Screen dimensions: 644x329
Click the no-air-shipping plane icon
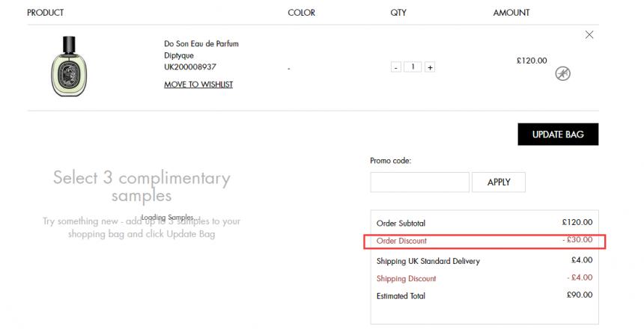click(x=562, y=74)
